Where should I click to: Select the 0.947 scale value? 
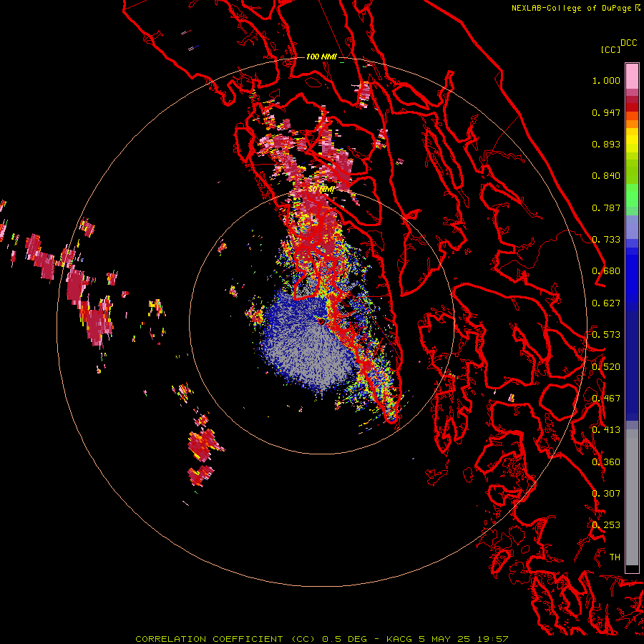[606, 112]
